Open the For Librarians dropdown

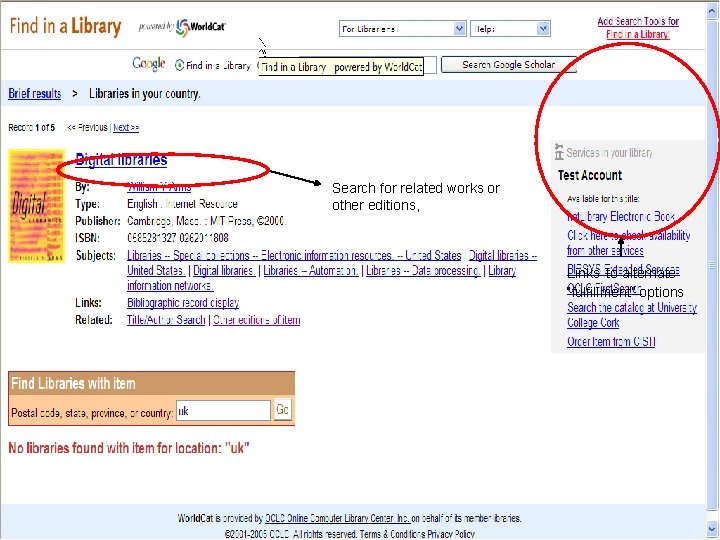[403, 28]
